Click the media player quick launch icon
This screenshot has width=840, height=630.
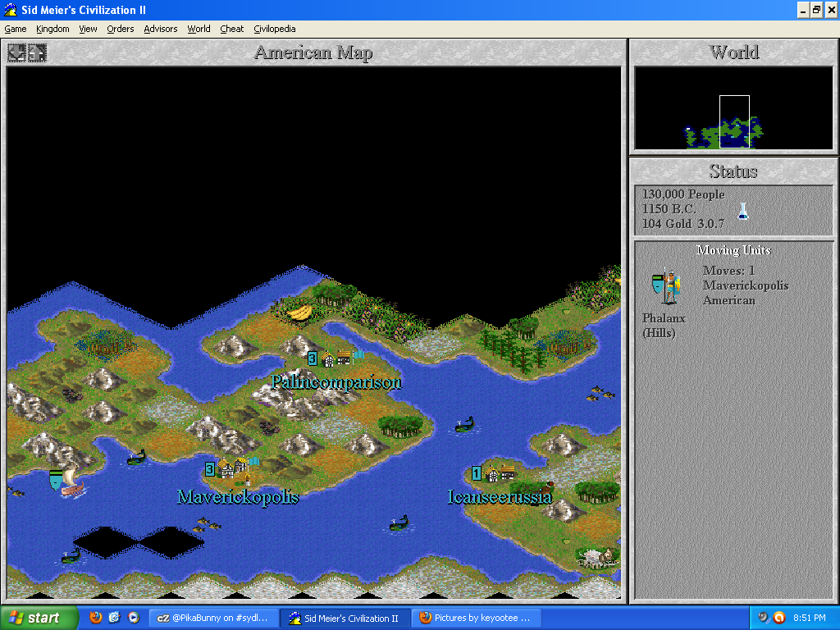tap(134, 618)
